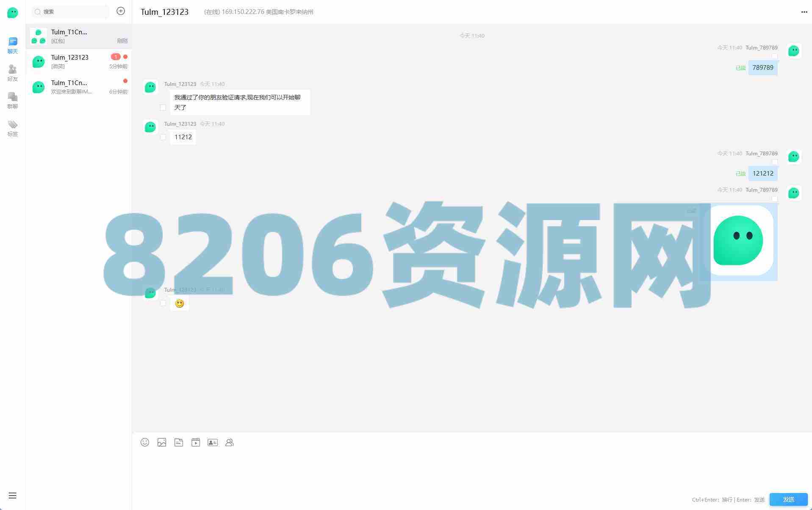Tick the checkbox beside friend verification message

(x=163, y=108)
